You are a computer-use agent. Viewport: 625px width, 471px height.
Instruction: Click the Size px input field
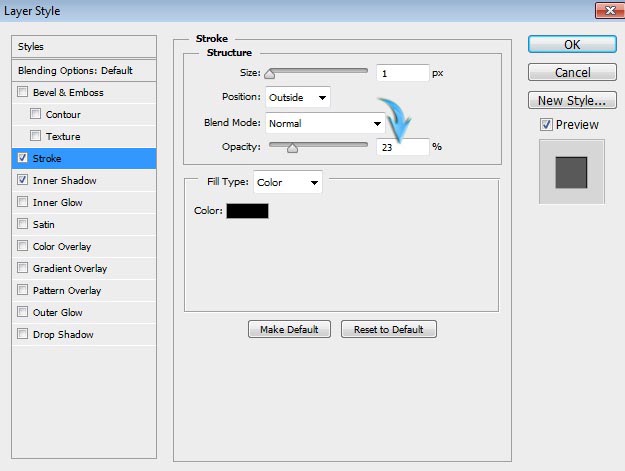click(x=403, y=73)
